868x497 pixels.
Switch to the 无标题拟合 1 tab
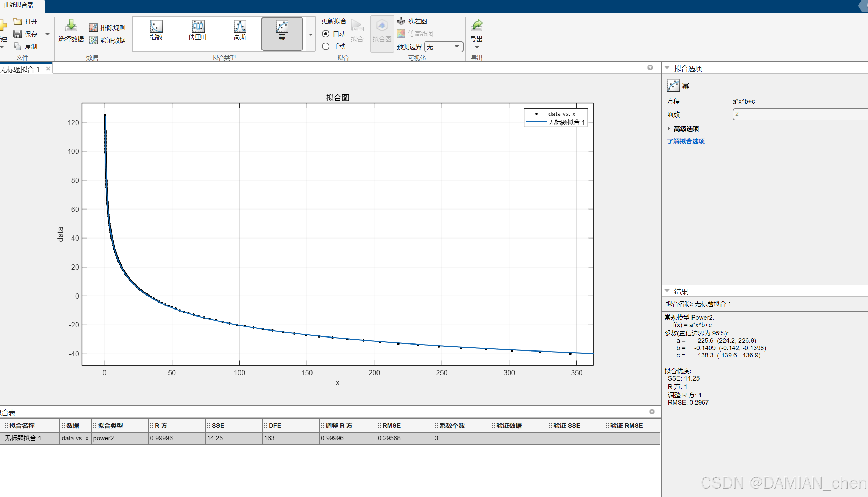pyautogui.click(x=20, y=69)
